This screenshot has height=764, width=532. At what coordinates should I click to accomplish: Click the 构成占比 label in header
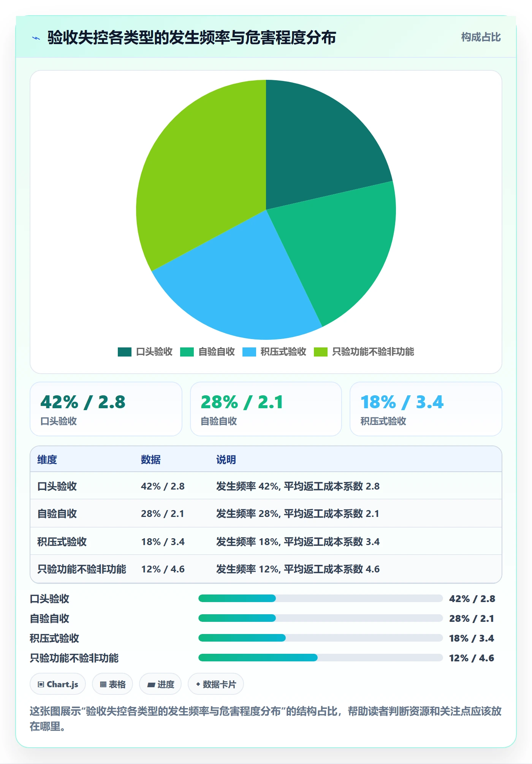coord(481,37)
